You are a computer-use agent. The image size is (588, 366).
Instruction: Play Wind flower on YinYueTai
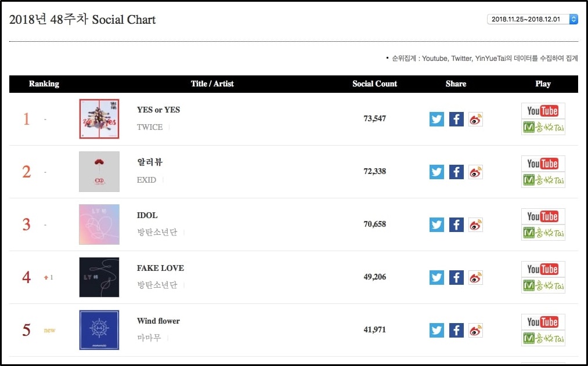543,338
